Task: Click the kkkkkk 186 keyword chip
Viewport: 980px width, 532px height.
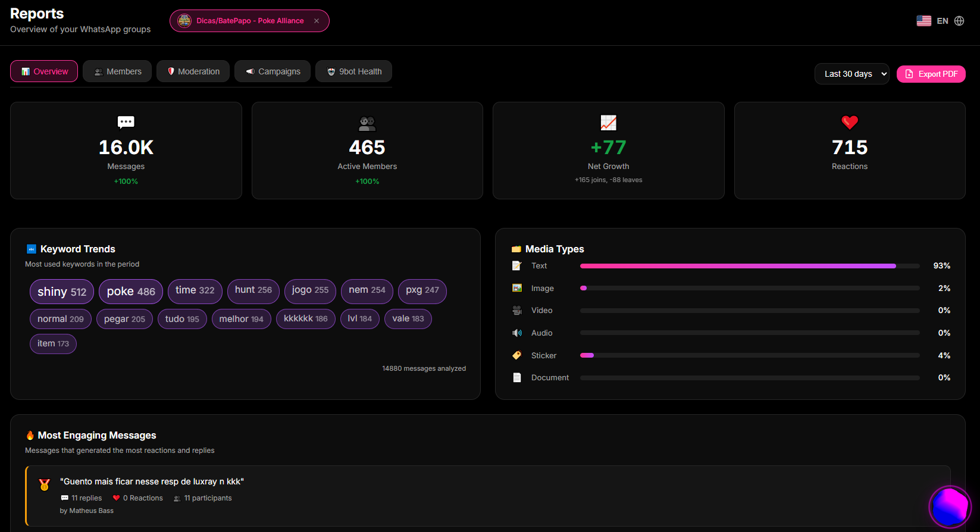Action: [x=306, y=318]
